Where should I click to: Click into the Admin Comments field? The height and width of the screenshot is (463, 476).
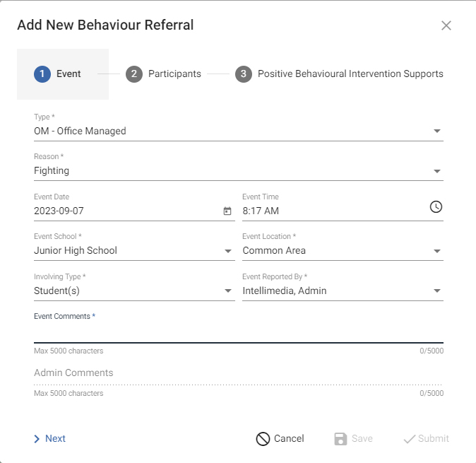(238, 373)
